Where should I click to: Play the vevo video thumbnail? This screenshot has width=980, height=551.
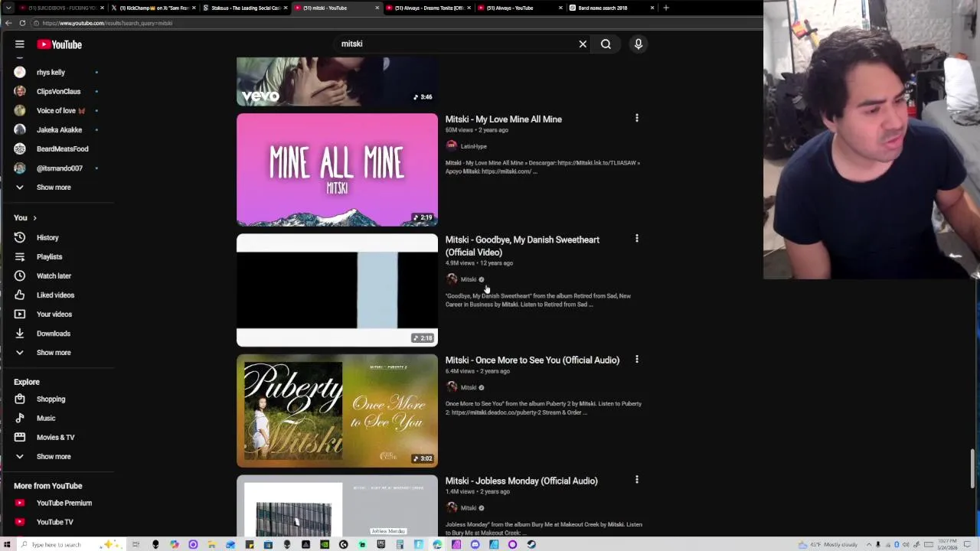pos(337,81)
